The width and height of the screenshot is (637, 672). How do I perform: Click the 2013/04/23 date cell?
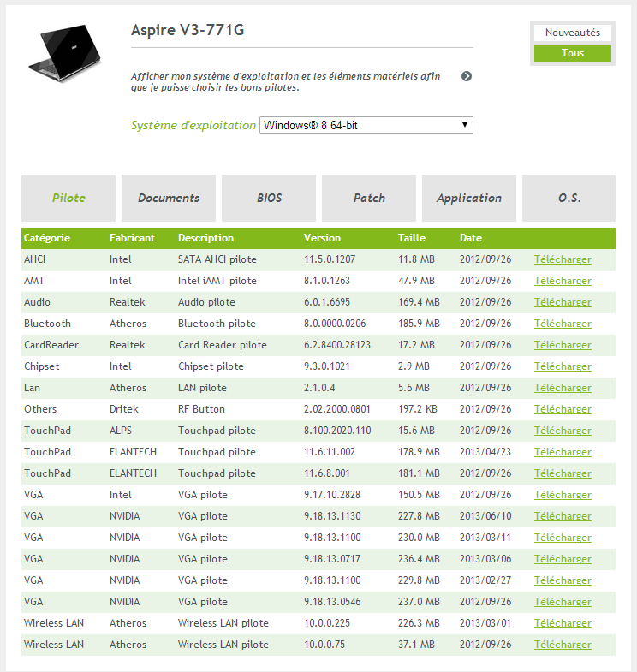point(485,452)
